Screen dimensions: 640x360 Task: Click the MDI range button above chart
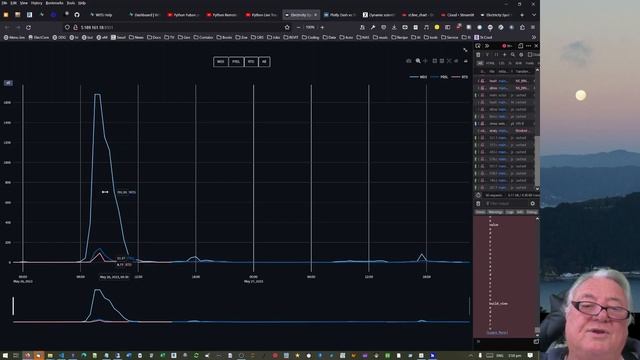(x=220, y=62)
